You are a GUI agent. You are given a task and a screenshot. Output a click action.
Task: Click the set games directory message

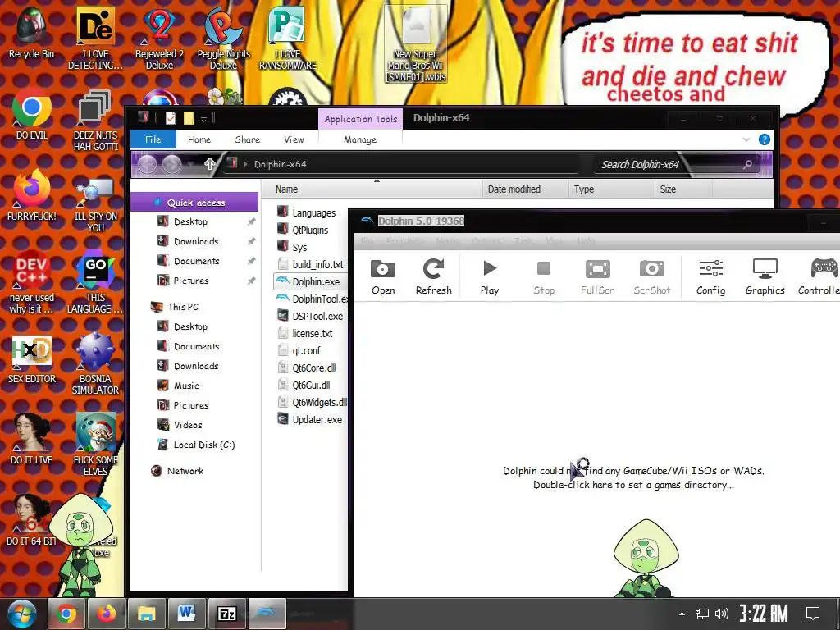(633, 477)
